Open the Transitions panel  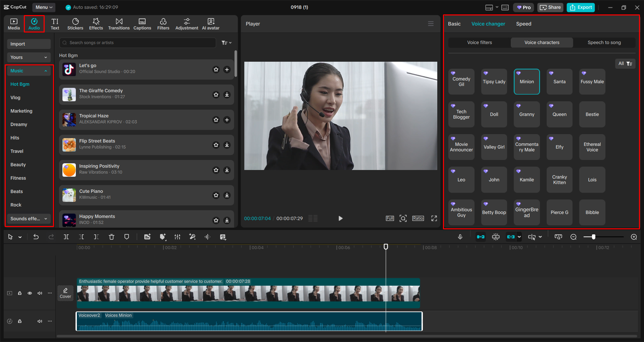[119, 24]
